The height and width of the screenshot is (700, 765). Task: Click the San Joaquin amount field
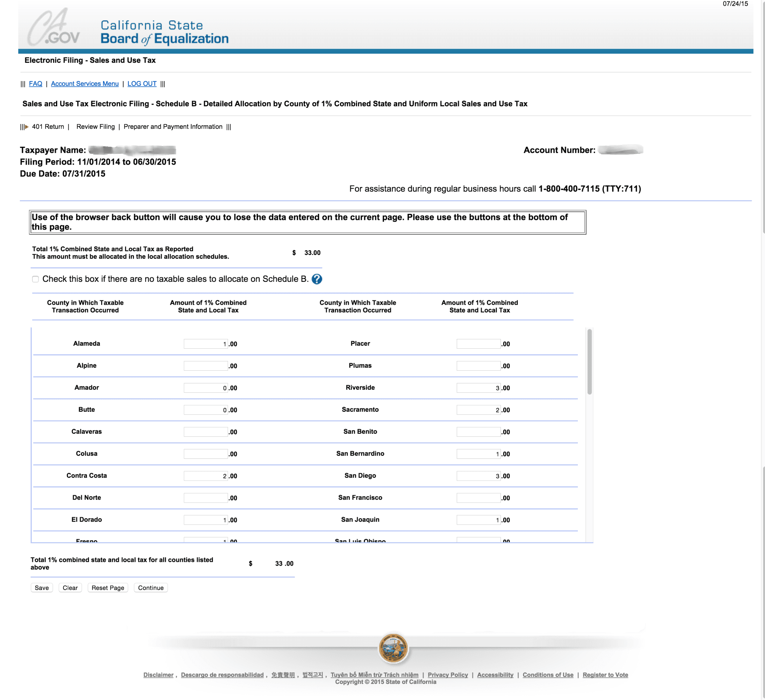point(478,520)
